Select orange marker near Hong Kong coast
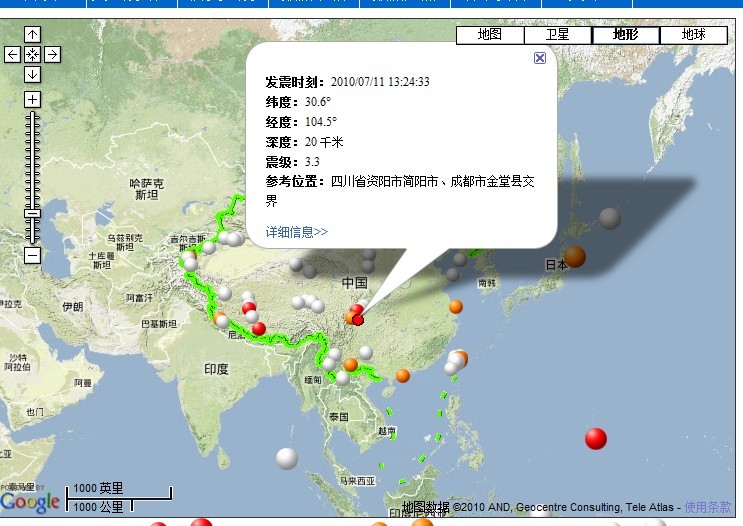743x526 pixels. pyautogui.click(x=403, y=376)
